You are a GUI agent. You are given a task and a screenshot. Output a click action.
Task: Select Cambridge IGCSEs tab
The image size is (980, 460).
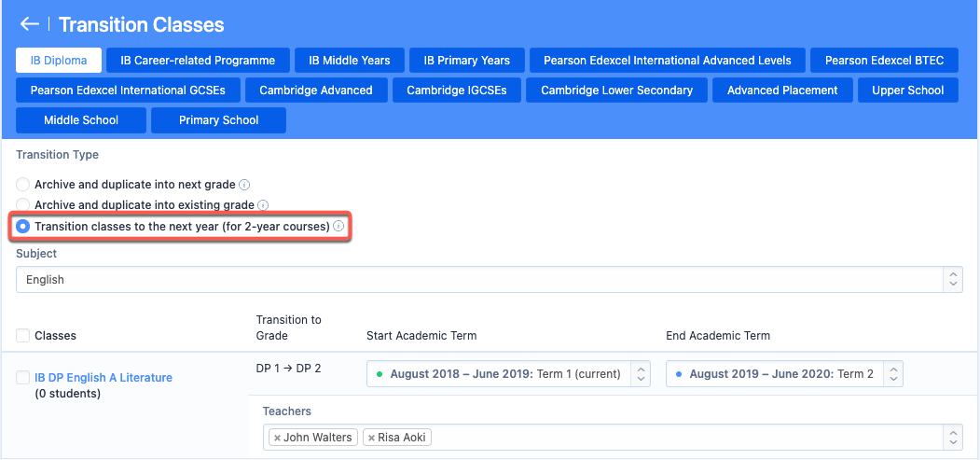click(457, 90)
